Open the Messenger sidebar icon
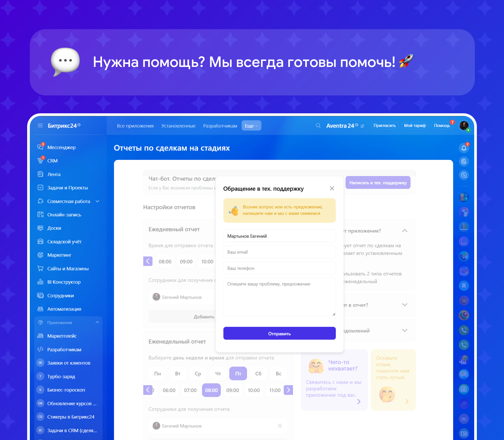 pyautogui.click(x=40, y=147)
